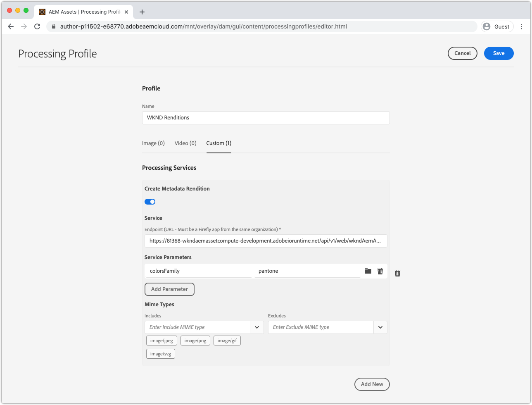Click the Add New button
The image size is (532, 405).
[372, 384]
